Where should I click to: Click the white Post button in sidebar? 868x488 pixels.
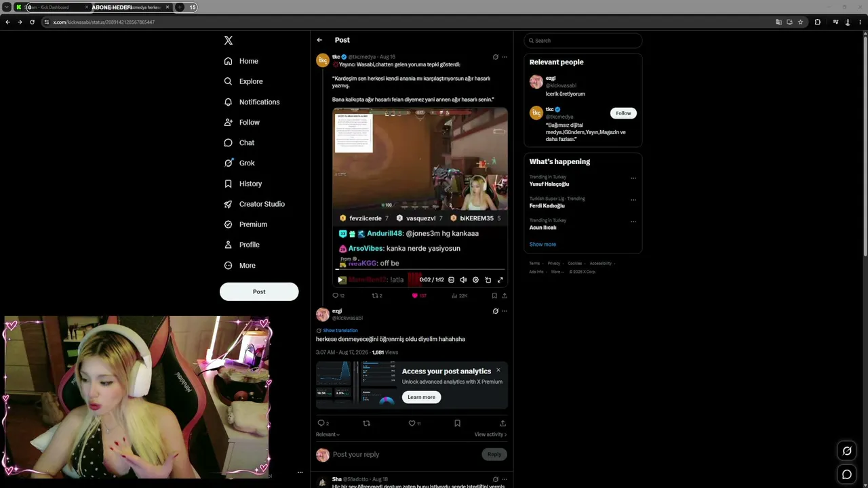click(x=259, y=291)
